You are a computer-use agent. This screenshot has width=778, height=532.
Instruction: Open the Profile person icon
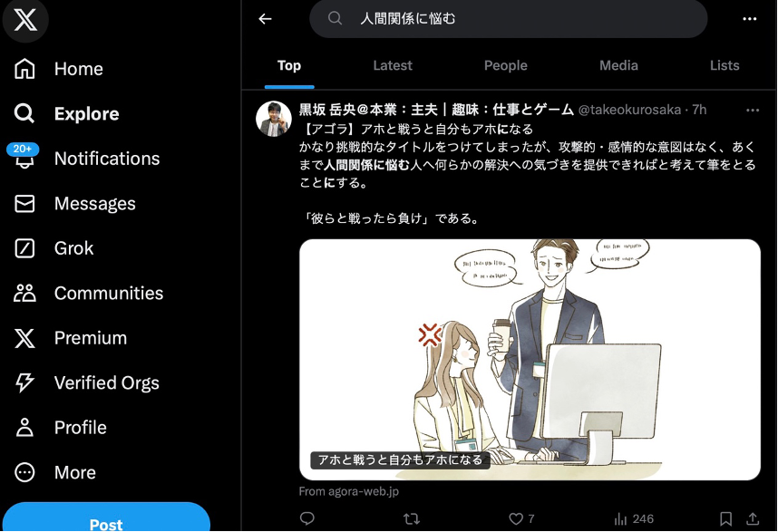tap(24, 428)
